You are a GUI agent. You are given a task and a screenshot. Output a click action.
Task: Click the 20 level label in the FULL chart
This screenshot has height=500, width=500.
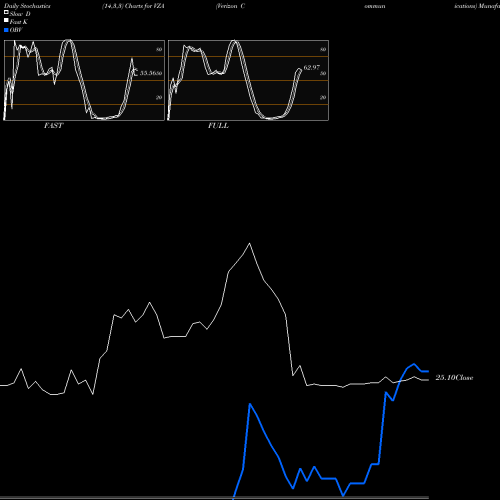tap(323, 97)
